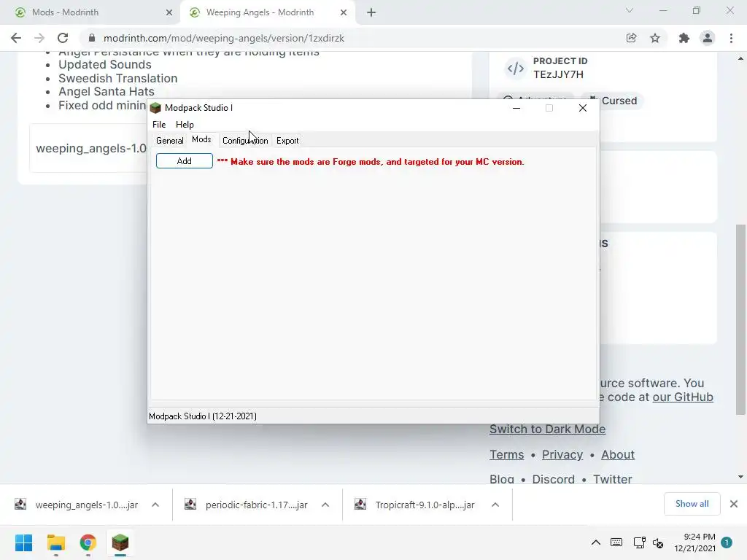Open the Discord link
Image resolution: width=747 pixels, height=560 pixels.
[553, 478]
